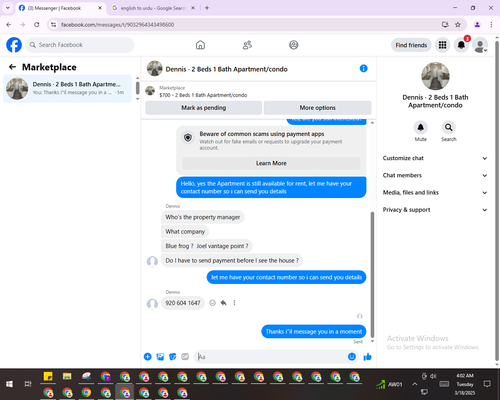500x400 pixels.
Task: Choose a sticker in the composer
Action: (172, 357)
